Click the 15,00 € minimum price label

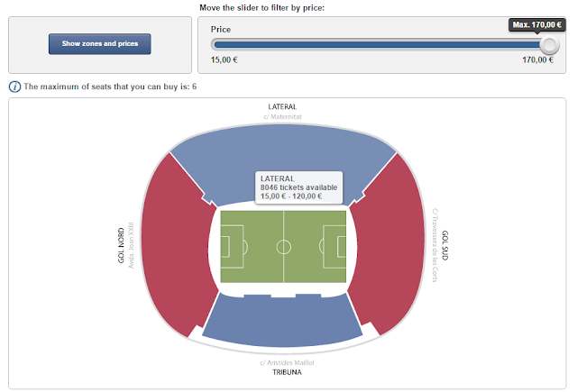pyautogui.click(x=224, y=60)
